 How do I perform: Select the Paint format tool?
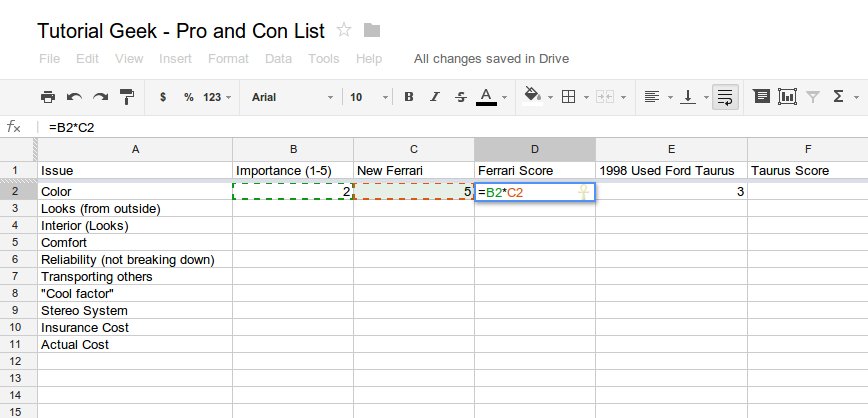(127, 97)
